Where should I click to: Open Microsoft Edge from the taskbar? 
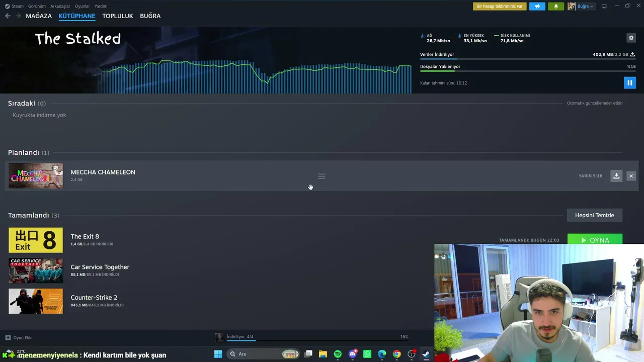[x=382, y=354]
